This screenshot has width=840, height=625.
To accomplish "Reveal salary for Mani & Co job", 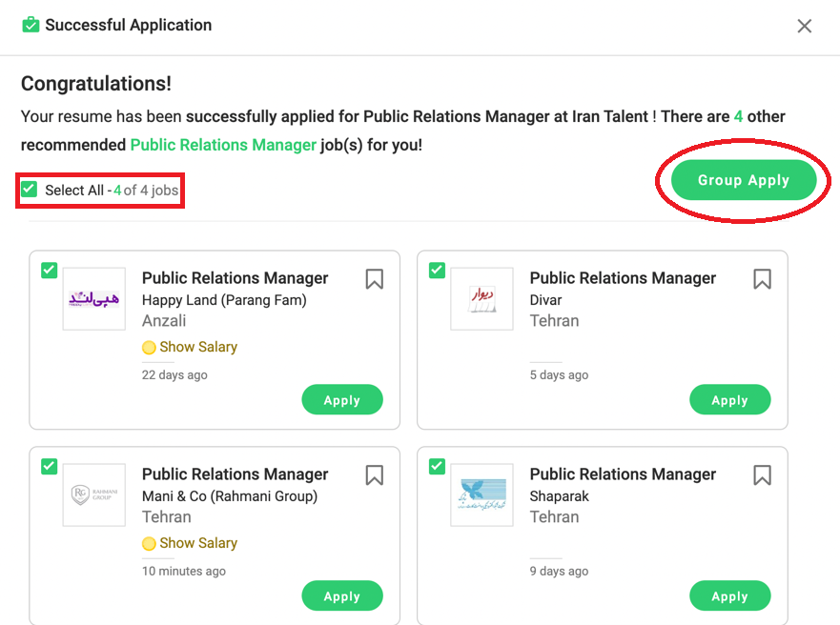I will click(x=198, y=543).
